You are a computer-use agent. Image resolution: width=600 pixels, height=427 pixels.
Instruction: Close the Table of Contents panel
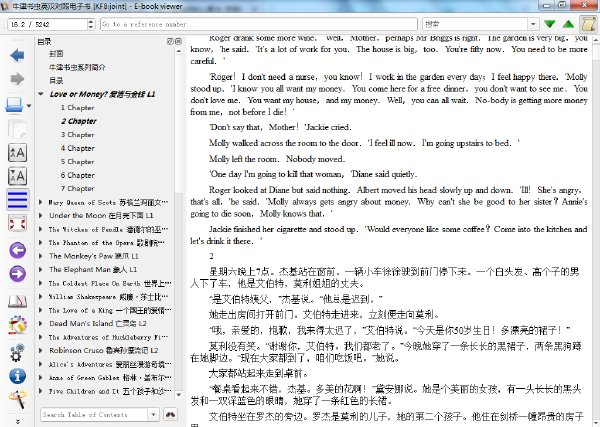click(178, 41)
